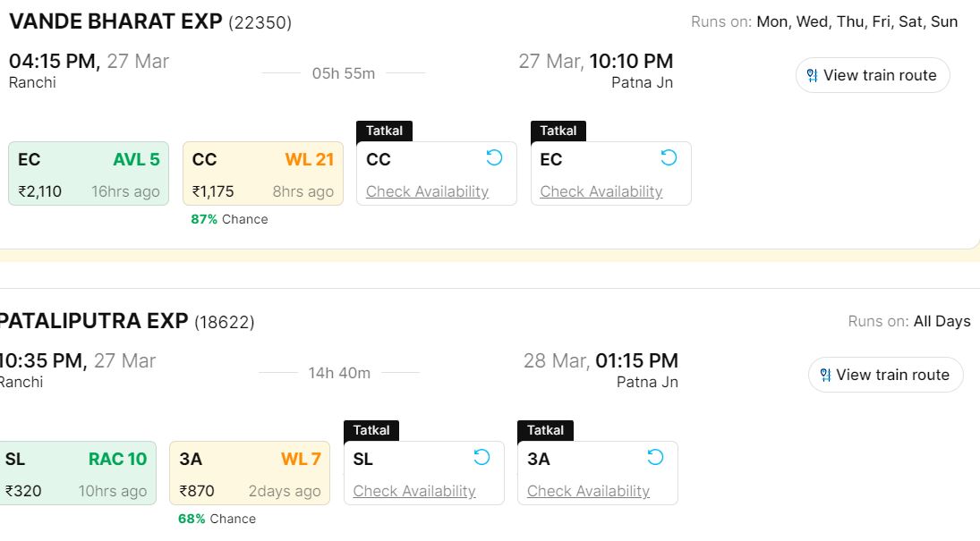Click route icon for Vande Bharat Exp
The width and height of the screenshot is (980, 541).
[812, 76]
